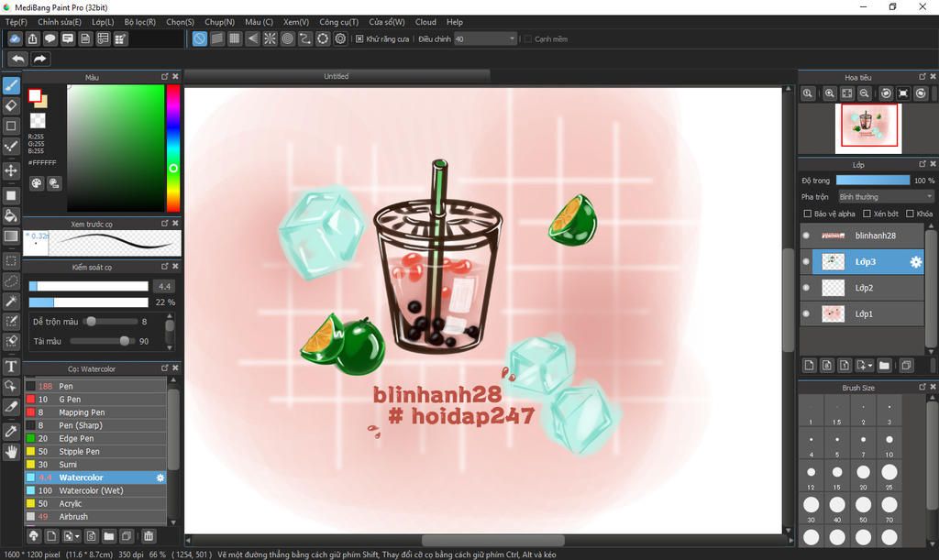Enable Bảo vệ alpha checkbox
Image resolution: width=939 pixels, height=560 pixels.
807,214
